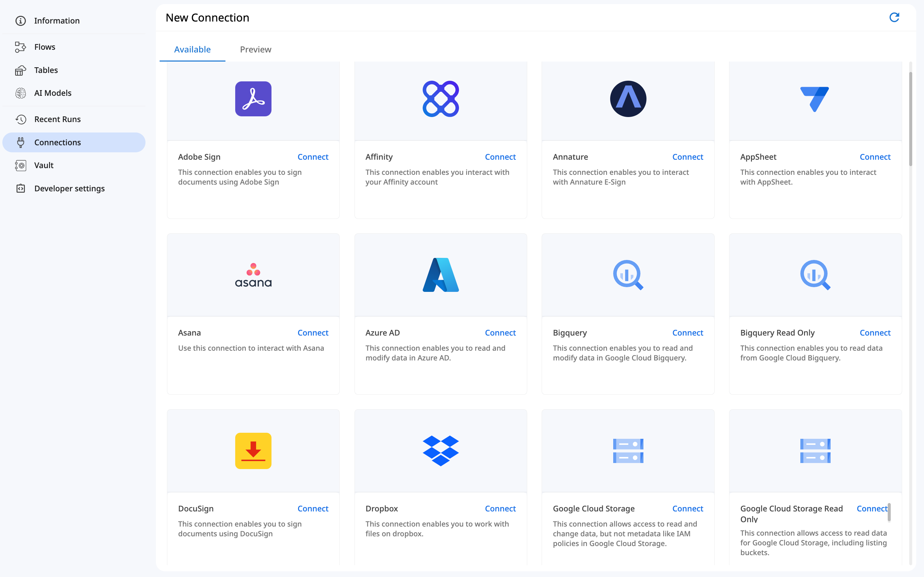Open AI Models from sidebar
Image resolution: width=924 pixels, height=577 pixels.
click(x=53, y=93)
